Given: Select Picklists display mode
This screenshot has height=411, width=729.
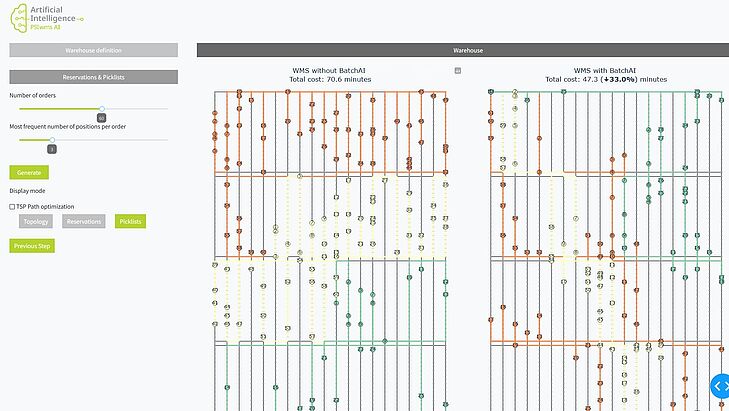Looking at the screenshot, I should pyautogui.click(x=130, y=221).
